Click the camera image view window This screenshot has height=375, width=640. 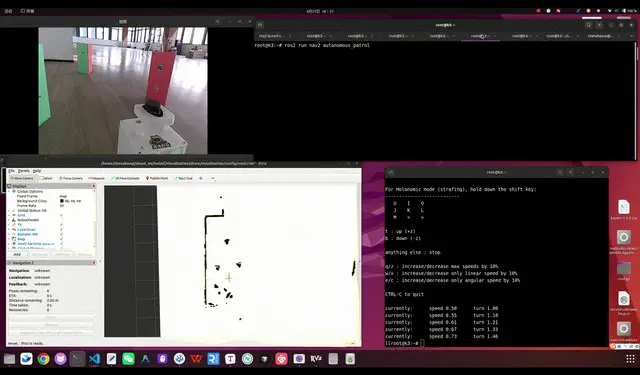pyautogui.click(x=123, y=91)
